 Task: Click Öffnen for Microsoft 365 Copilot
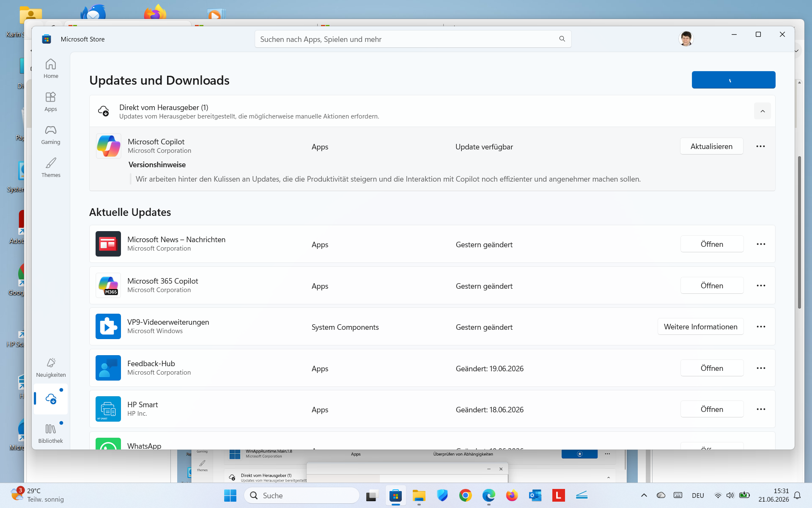712,286
